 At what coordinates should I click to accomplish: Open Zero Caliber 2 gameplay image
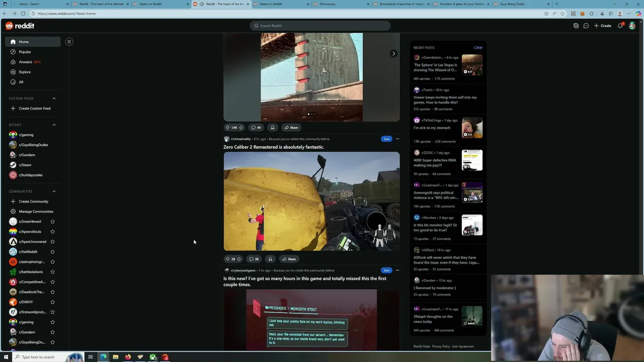point(311,201)
